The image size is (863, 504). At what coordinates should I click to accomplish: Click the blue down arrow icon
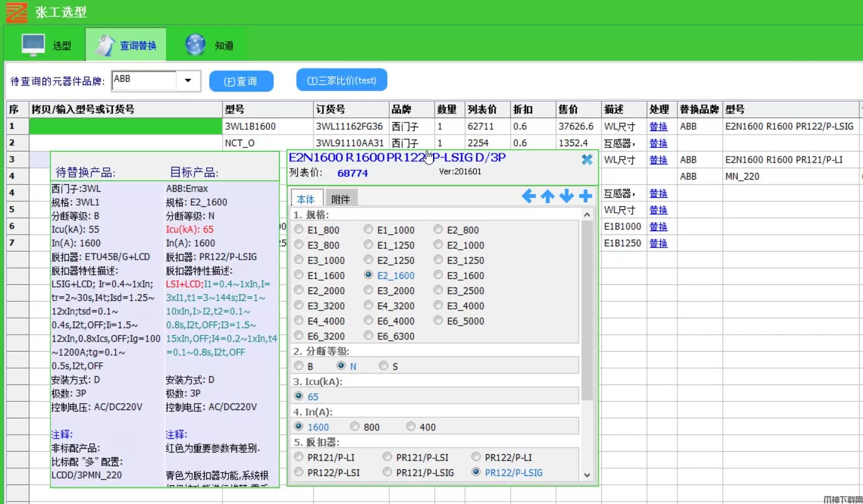[566, 197]
